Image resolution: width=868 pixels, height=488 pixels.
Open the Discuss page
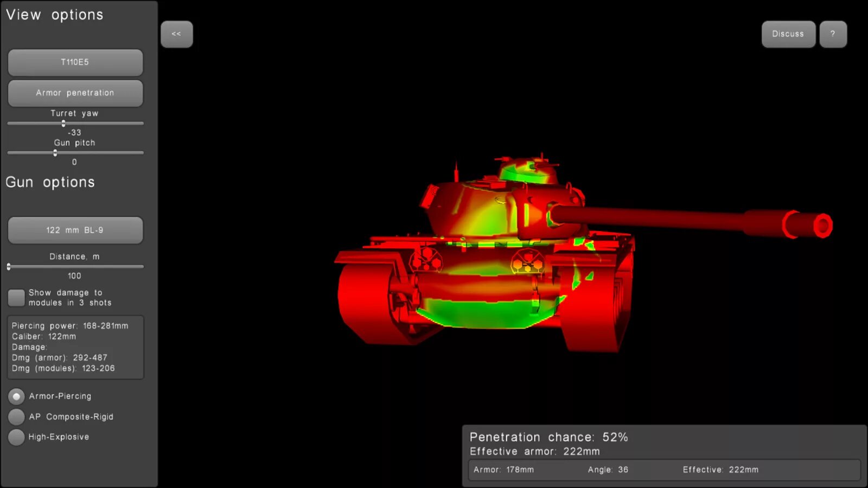click(788, 34)
